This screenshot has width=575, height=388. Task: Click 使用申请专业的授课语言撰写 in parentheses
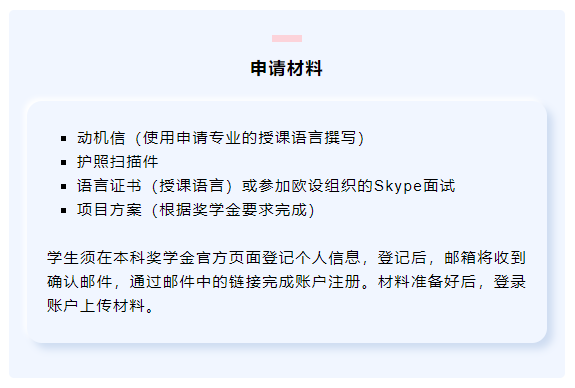(x=249, y=138)
